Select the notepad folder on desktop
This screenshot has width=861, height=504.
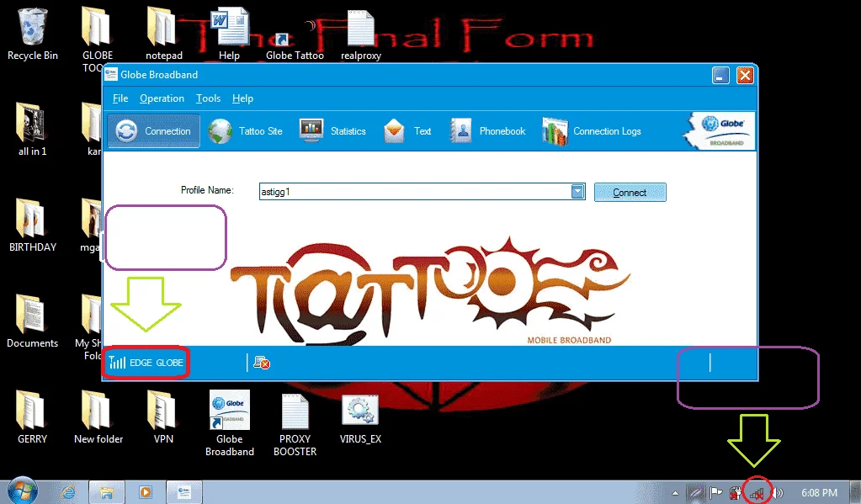click(163, 26)
